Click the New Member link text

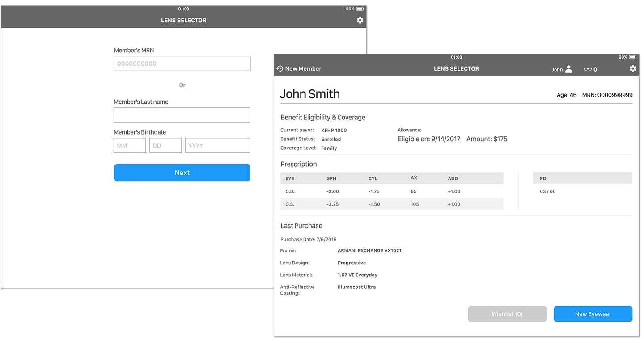(303, 68)
